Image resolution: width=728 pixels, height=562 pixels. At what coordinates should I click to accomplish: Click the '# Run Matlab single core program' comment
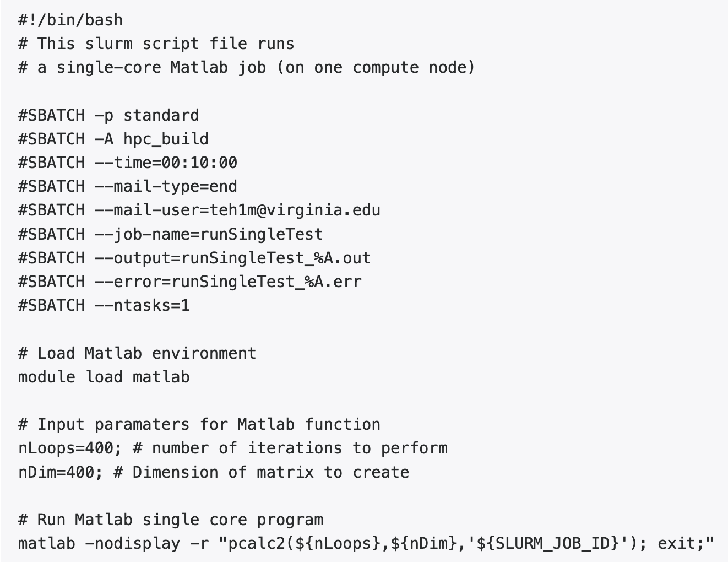[171, 520]
